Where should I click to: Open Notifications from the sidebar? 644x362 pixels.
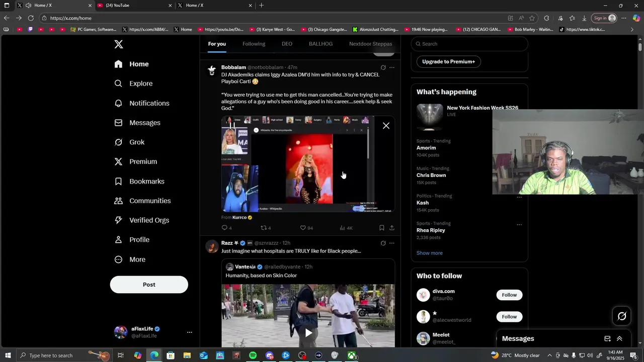(x=142, y=103)
